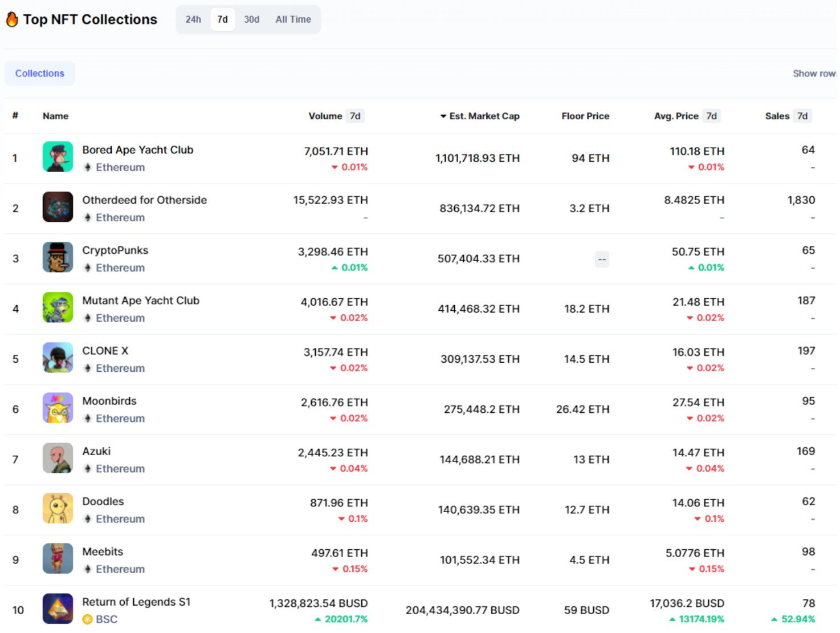
Task: Click the Meebits collection avatar
Action: point(58,558)
